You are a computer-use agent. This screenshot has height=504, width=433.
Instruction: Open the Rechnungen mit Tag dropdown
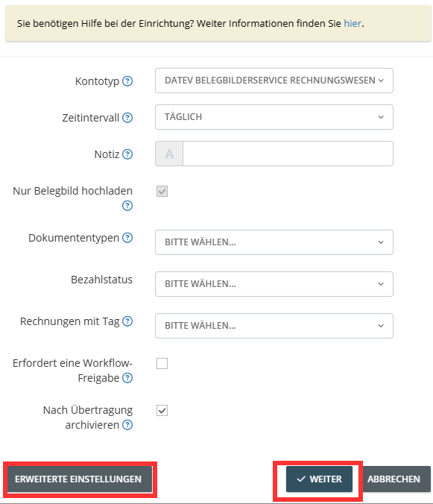[274, 326]
